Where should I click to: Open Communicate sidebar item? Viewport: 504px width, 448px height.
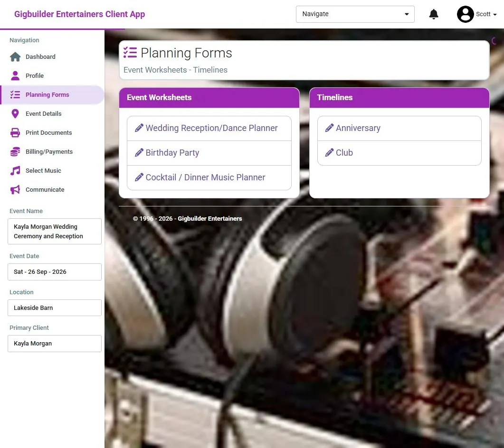click(52, 189)
